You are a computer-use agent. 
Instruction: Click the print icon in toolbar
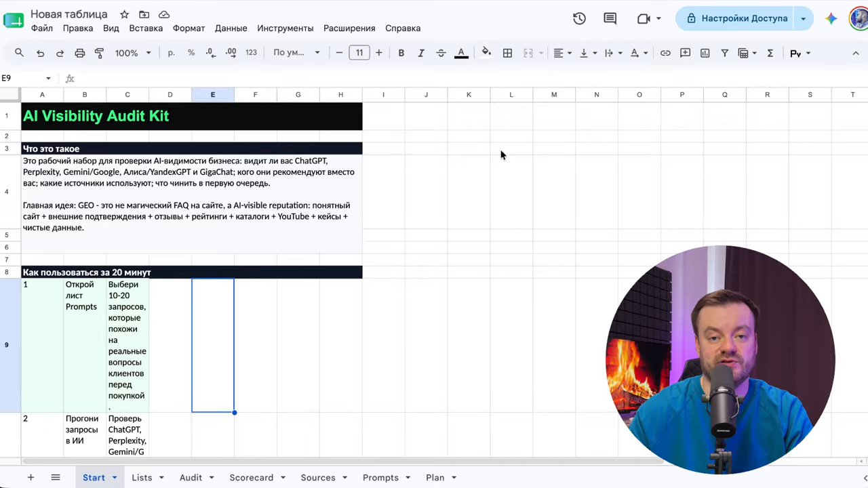click(x=80, y=53)
